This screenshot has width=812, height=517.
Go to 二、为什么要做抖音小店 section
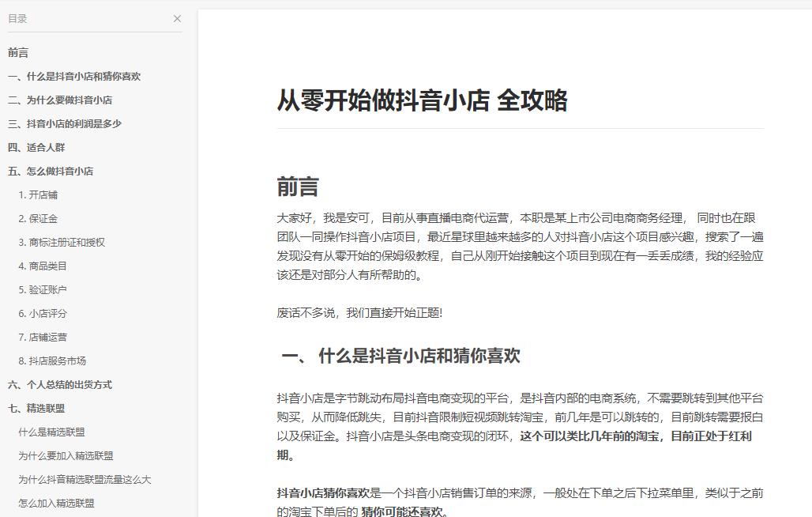click(60, 100)
